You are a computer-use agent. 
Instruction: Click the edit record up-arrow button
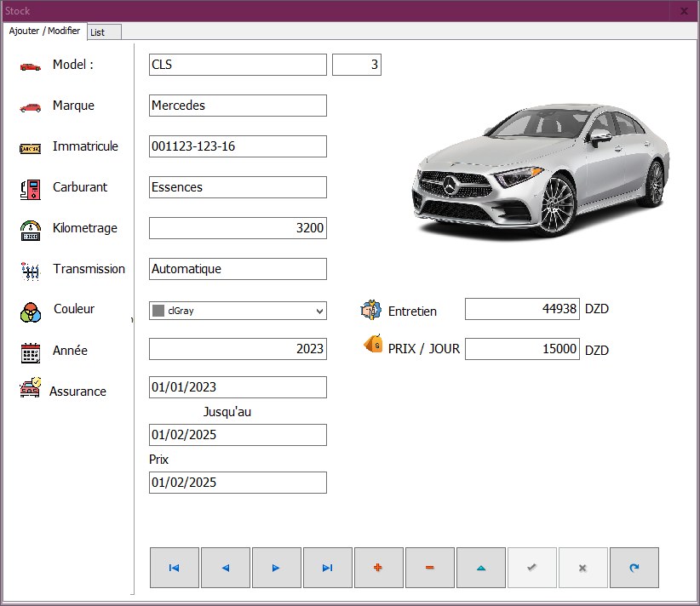(x=481, y=568)
